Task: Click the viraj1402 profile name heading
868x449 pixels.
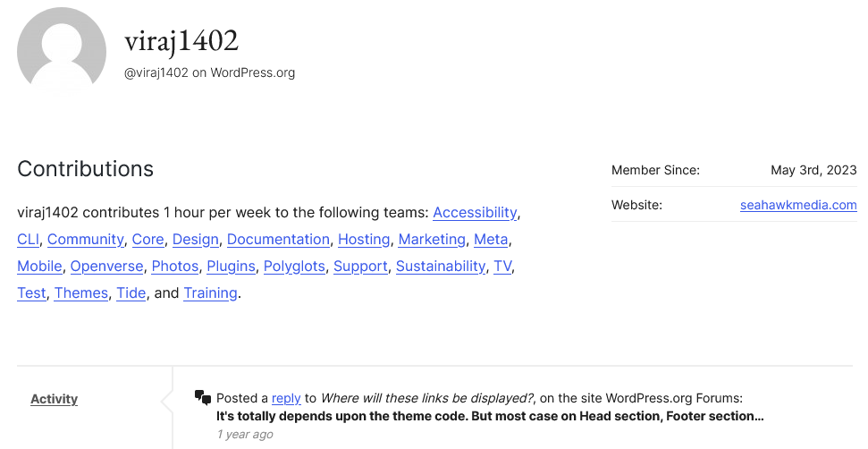Action: 181,40
